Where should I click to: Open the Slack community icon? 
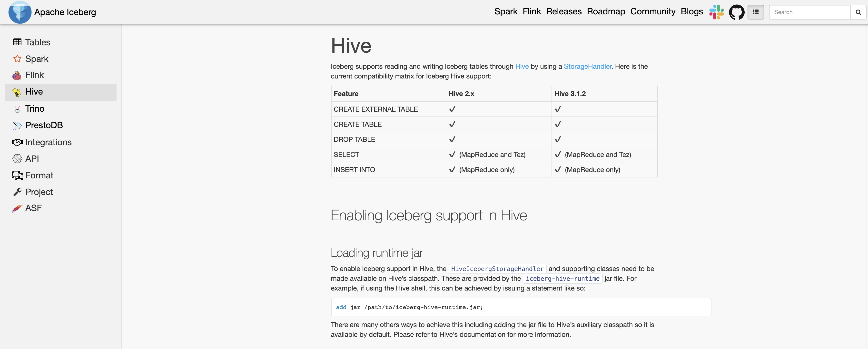click(x=716, y=12)
